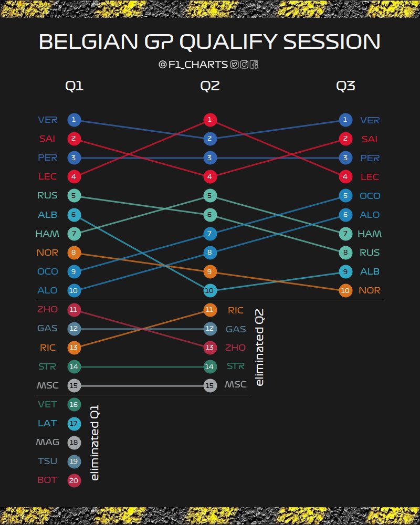
Task: Click the Instagram icon in the header
Action: pyautogui.click(x=244, y=65)
